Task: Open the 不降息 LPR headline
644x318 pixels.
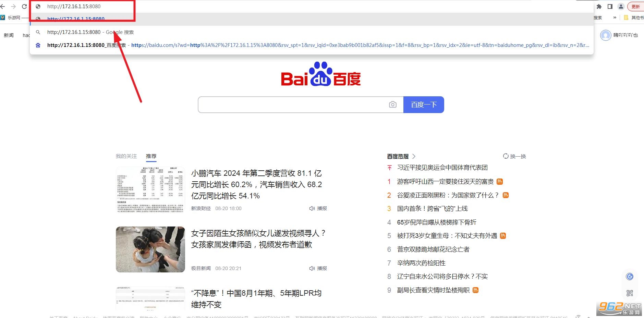Action: [x=256, y=298]
